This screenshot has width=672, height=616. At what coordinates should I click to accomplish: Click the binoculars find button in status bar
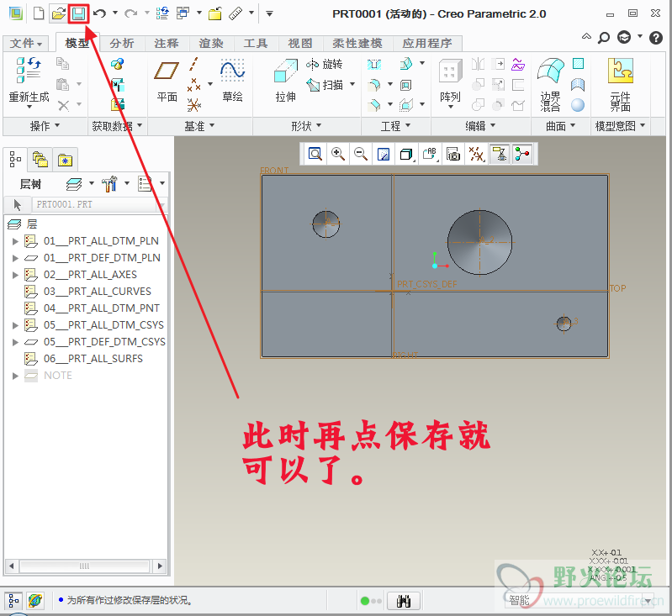[404, 601]
